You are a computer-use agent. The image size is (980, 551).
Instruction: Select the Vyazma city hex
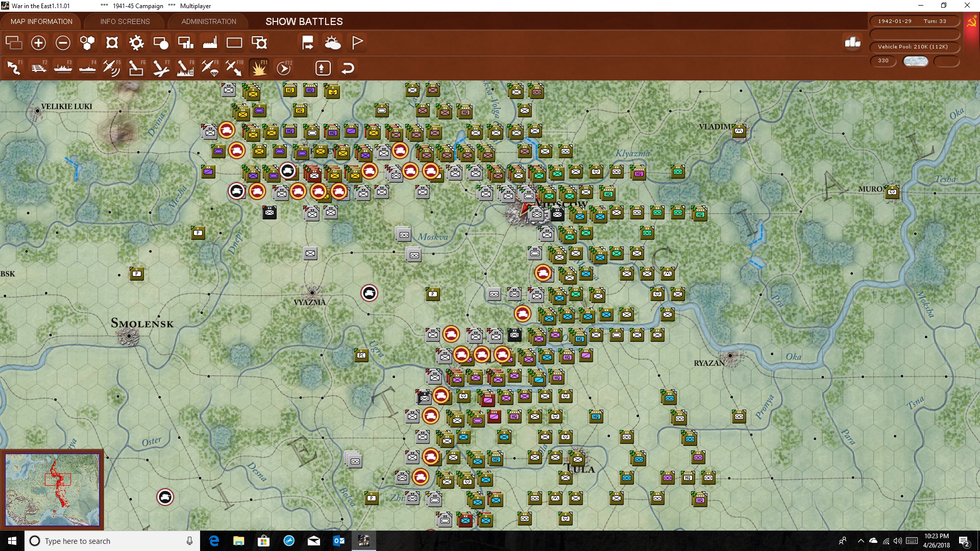[312, 293]
